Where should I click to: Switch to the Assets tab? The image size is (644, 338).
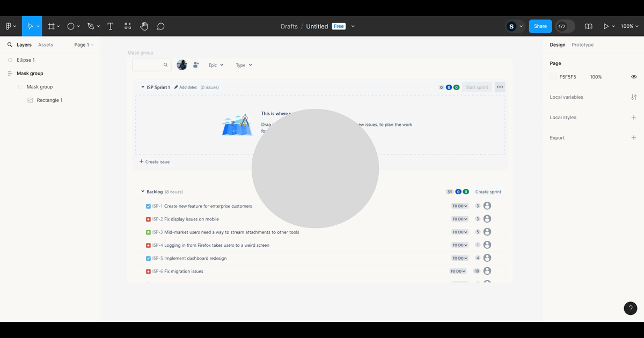point(46,45)
